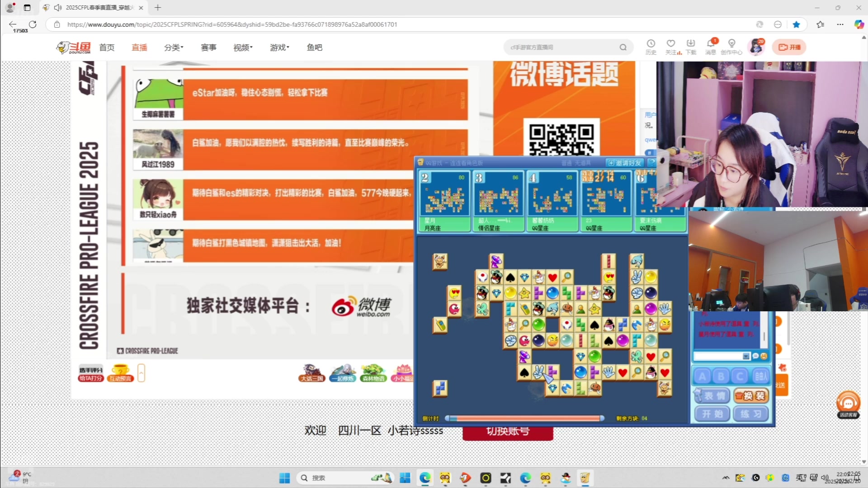Click the game chat text input box
868x488 pixels.
(718, 356)
